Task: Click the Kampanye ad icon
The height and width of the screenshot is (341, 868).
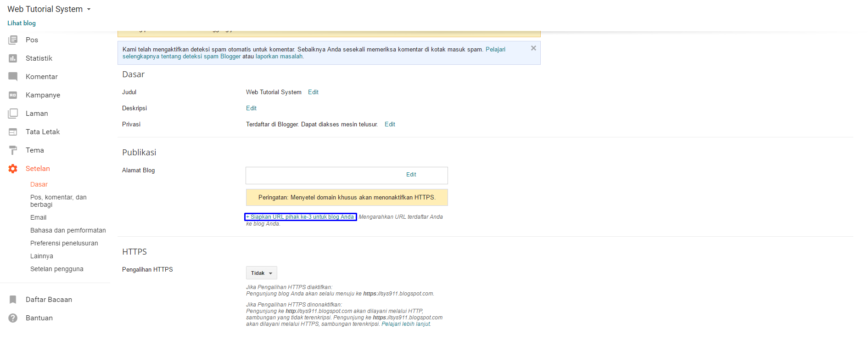Action: (13, 95)
